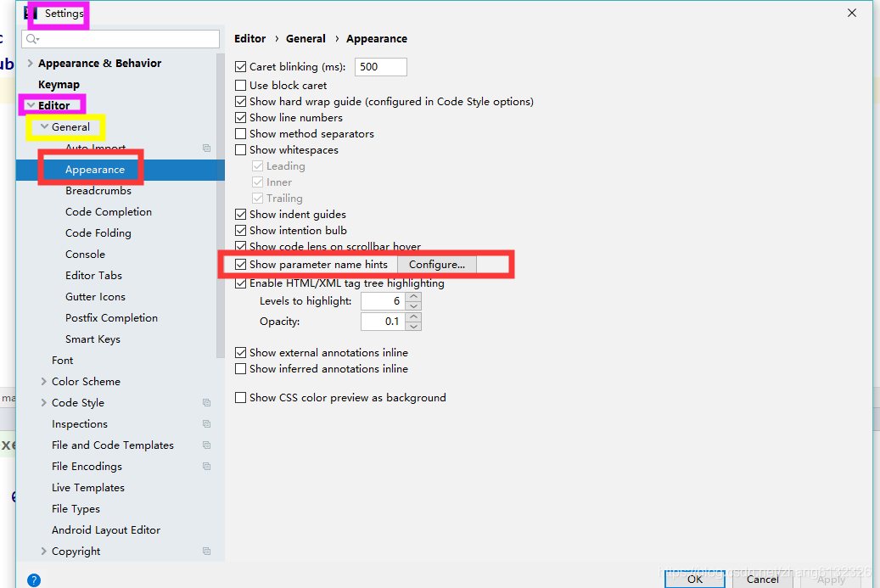
Task: Click the General breadcrumb in header
Action: [305, 39]
